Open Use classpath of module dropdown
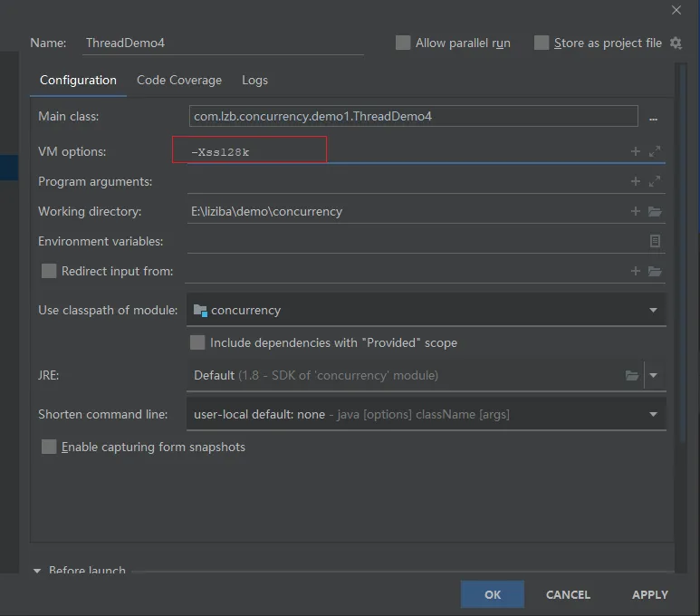 (653, 310)
